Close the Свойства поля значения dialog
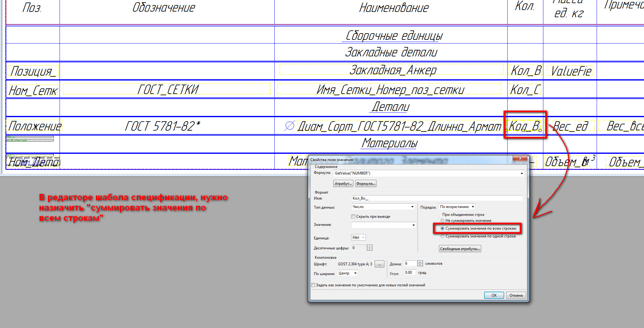Viewport: 644px width, 328px height. point(520,159)
